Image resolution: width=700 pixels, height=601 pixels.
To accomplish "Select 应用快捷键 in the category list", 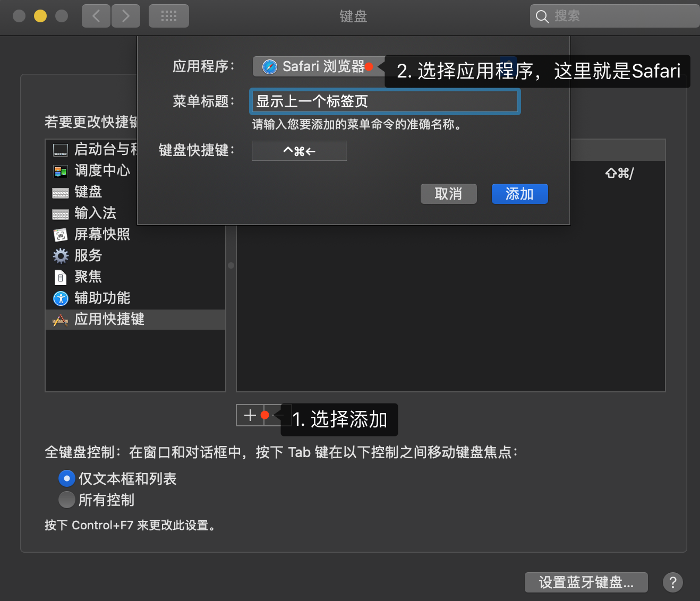I will click(135, 319).
